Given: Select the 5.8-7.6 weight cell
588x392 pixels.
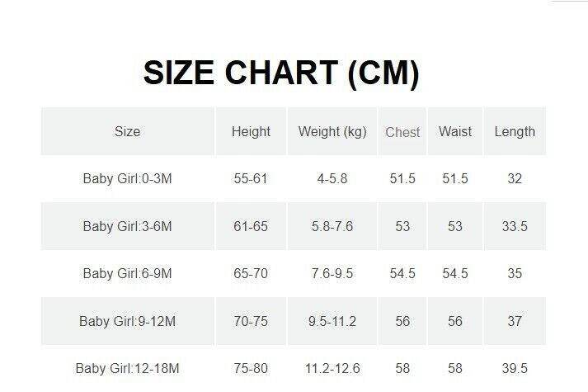Looking at the screenshot, I should click(332, 226).
